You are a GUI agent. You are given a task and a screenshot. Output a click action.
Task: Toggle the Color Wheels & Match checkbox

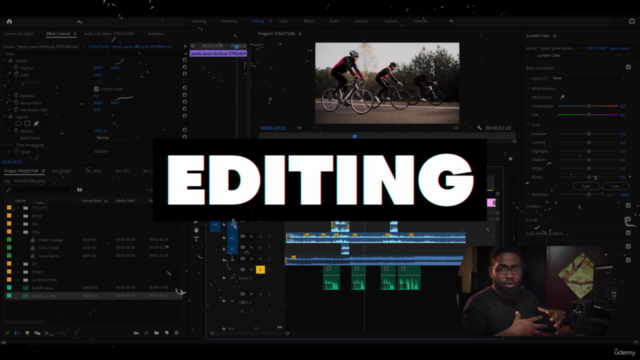pyautogui.click(x=628, y=233)
